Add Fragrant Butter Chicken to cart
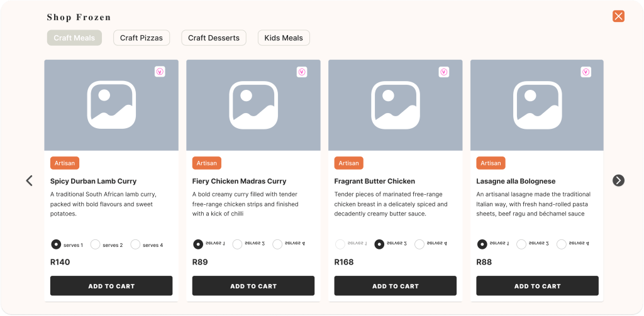The width and height of the screenshot is (644, 316). tap(395, 286)
